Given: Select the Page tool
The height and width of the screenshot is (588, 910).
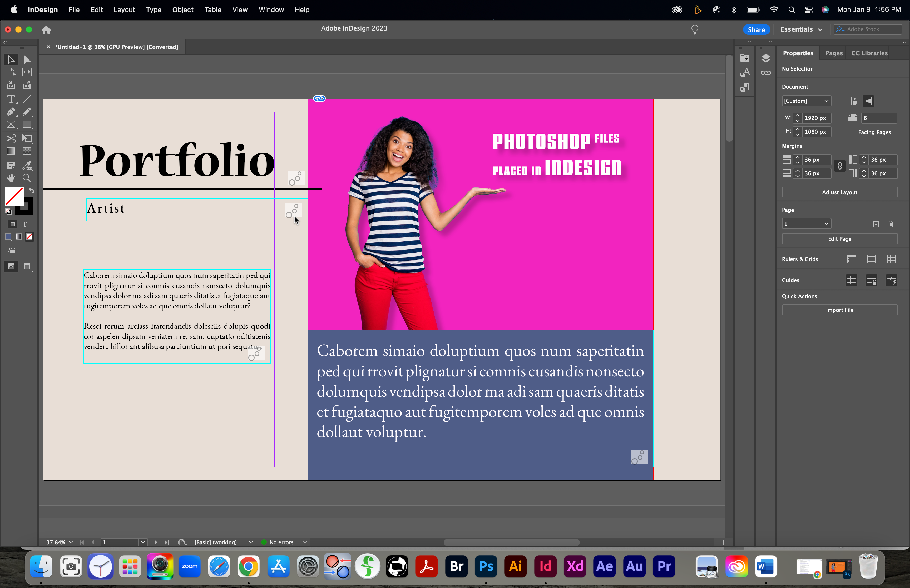Looking at the screenshot, I should [11, 72].
